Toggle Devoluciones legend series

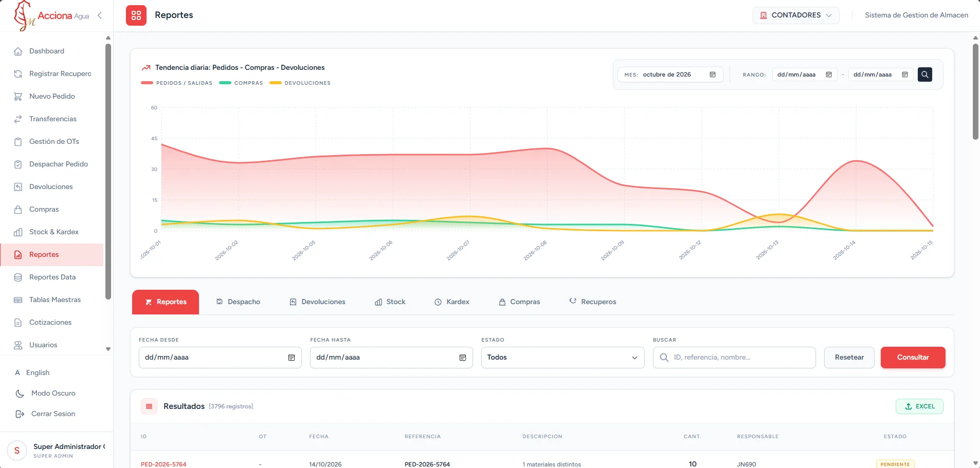(x=300, y=83)
